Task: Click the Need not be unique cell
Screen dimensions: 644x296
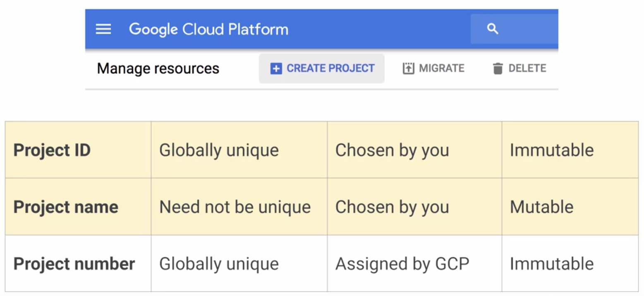Action: click(x=239, y=207)
